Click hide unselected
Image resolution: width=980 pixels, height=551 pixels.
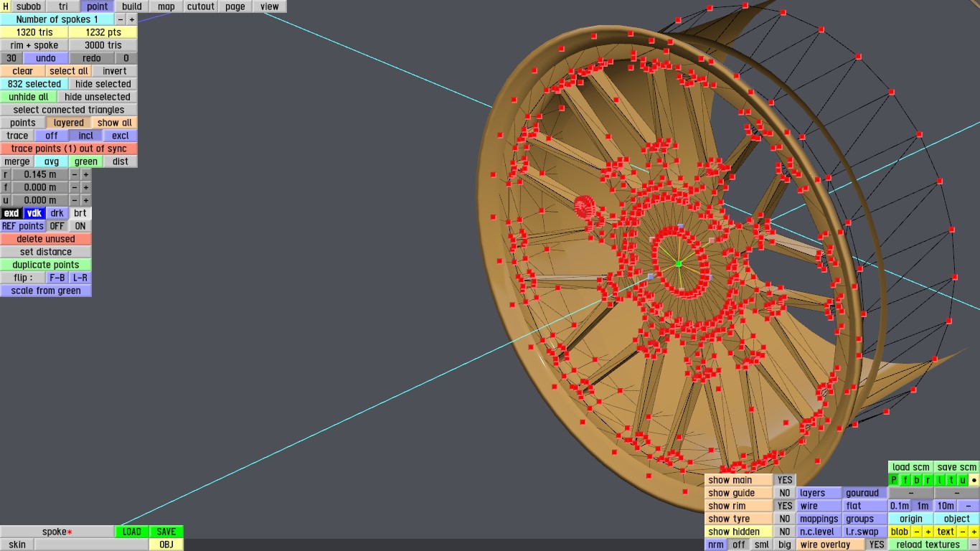click(98, 97)
